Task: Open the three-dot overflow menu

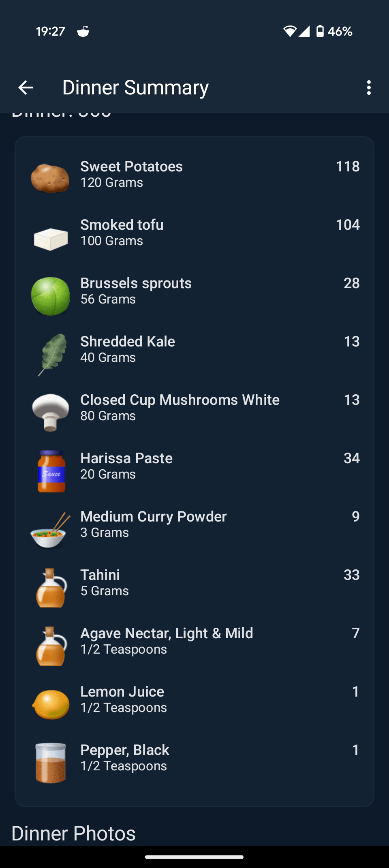Action: click(368, 88)
